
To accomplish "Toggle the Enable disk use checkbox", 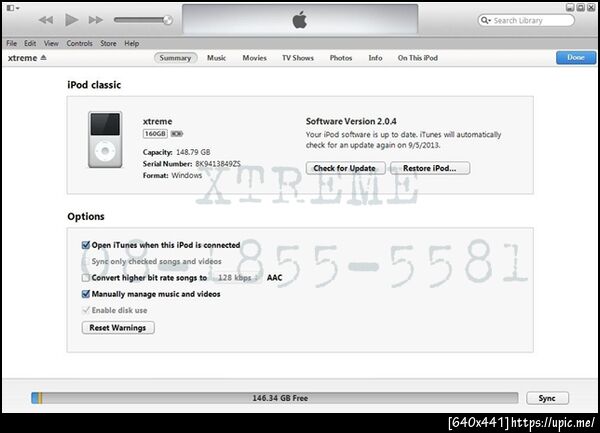I will (86, 310).
